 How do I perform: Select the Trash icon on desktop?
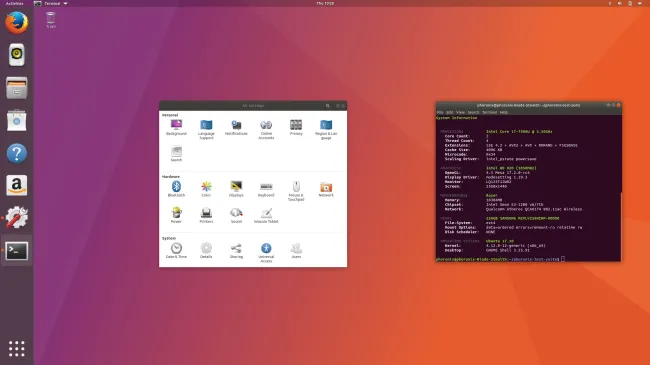[x=51, y=20]
